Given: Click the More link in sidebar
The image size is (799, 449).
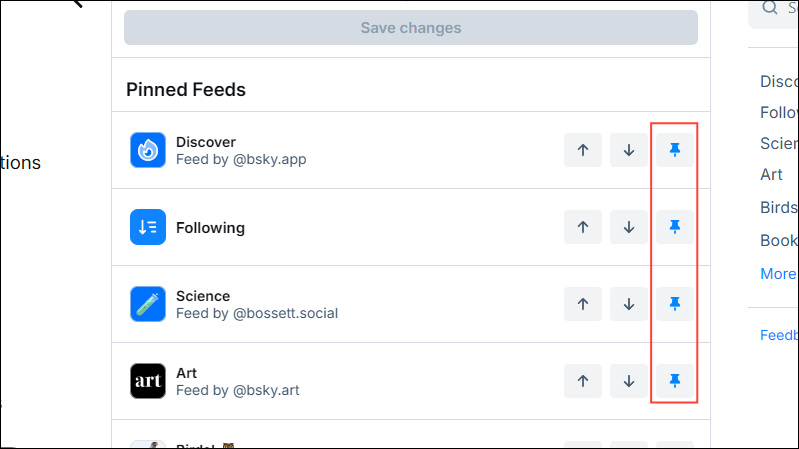Looking at the screenshot, I should point(778,273).
